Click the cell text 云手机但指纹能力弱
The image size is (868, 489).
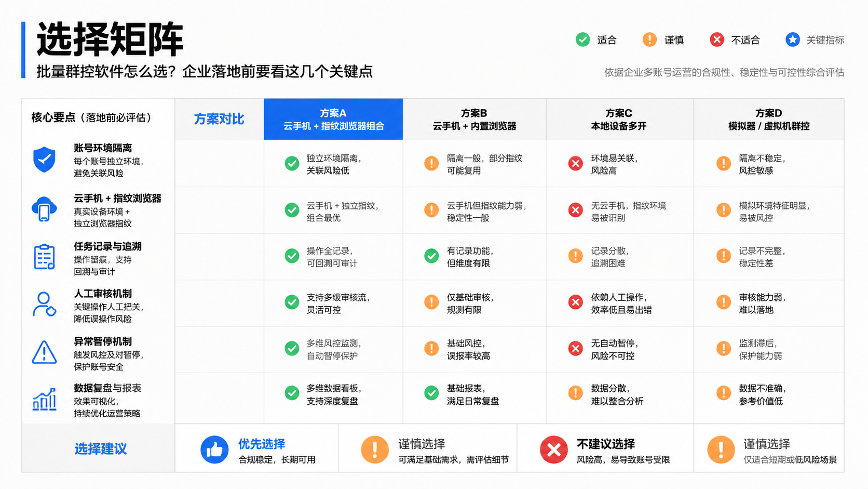click(487, 212)
